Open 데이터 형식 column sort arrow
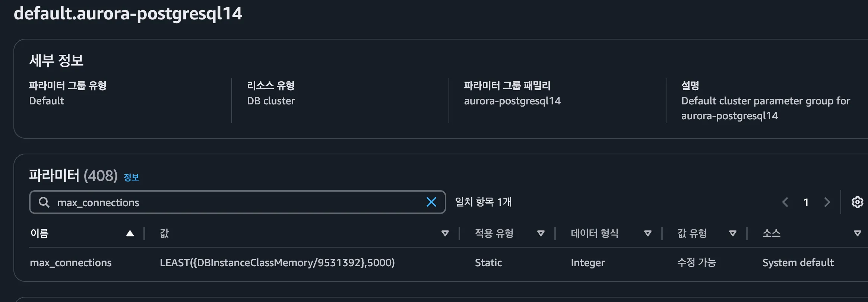This screenshot has height=302, width=868. pos(648,233)
